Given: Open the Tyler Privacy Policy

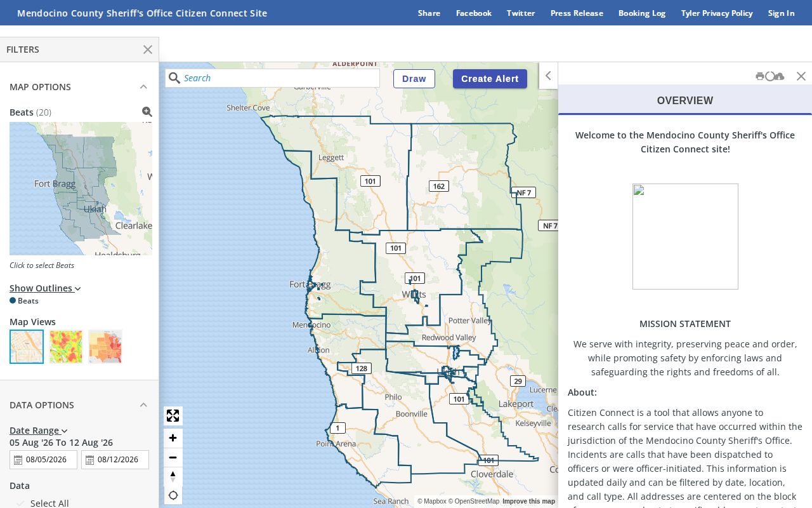Looking at the screenshot, I should 717,13.
